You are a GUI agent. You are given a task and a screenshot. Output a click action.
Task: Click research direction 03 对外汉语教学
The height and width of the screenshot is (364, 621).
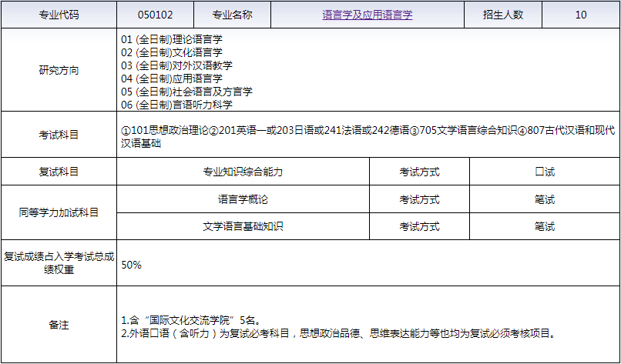(x=176, y=65)
